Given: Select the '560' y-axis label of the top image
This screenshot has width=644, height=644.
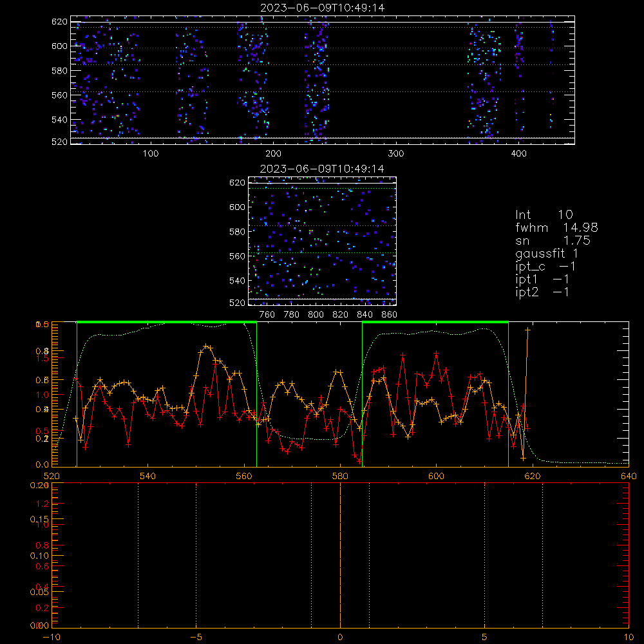Looking at the screenshot, I should [x=59, y=95].
